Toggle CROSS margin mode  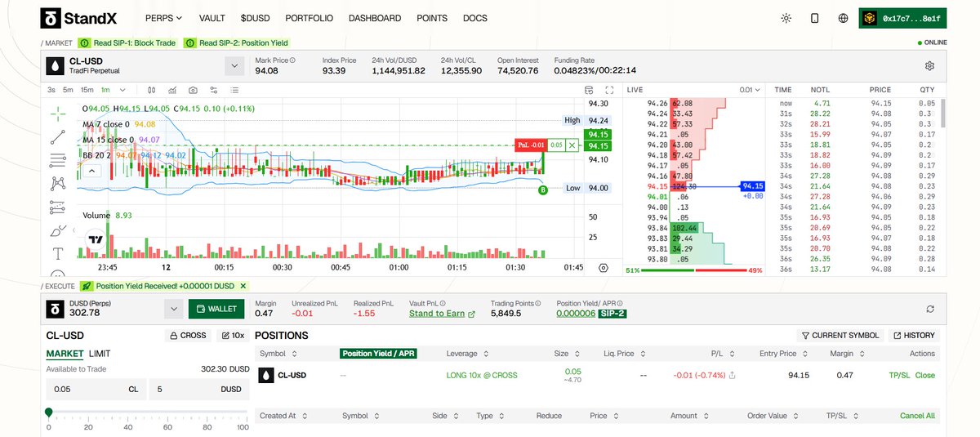point(187,335)
